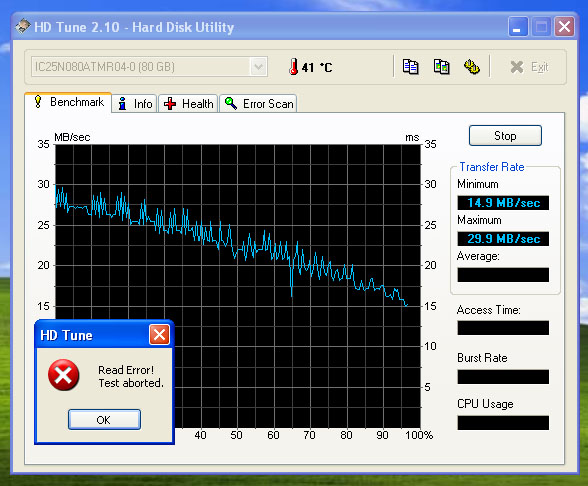Minimize the HD Tune main window
588x486 pixels.
click(518, 27)
